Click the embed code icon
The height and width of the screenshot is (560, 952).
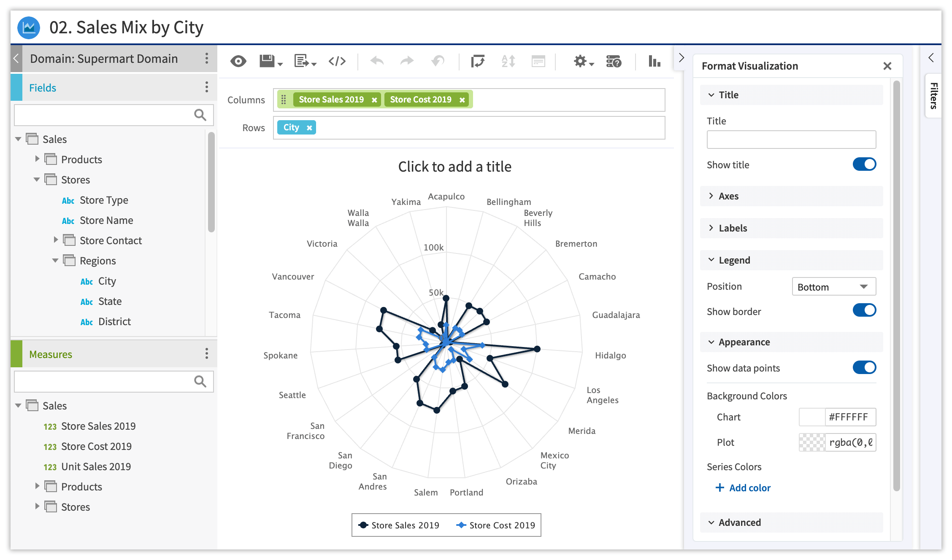click(x=337, y=62)
